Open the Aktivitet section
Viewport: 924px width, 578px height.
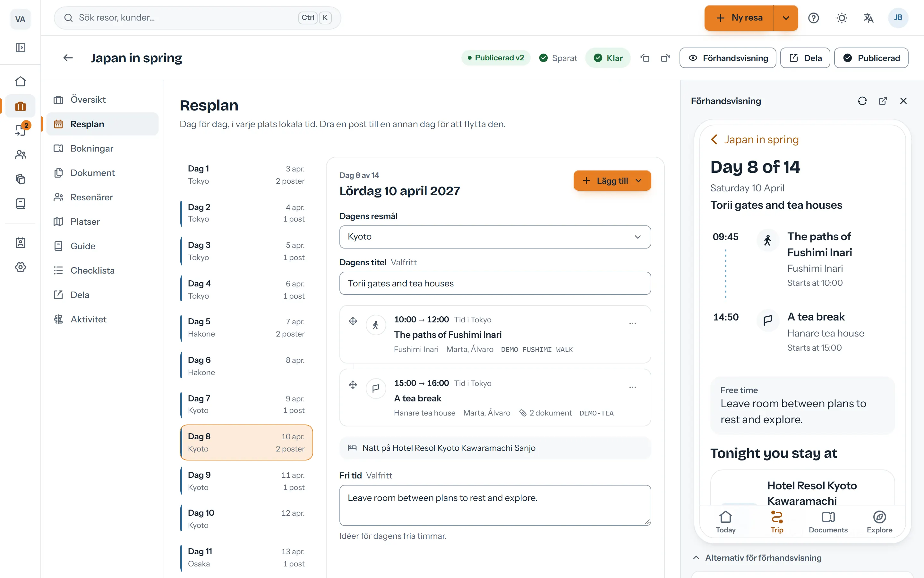pyautogui.click(x=102, y=319)
